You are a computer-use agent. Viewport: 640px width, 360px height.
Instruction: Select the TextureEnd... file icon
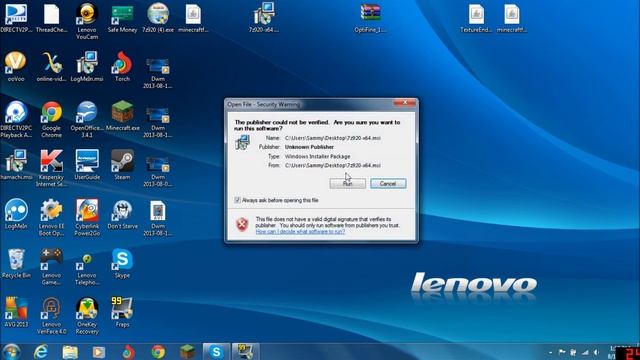(476, 18)
